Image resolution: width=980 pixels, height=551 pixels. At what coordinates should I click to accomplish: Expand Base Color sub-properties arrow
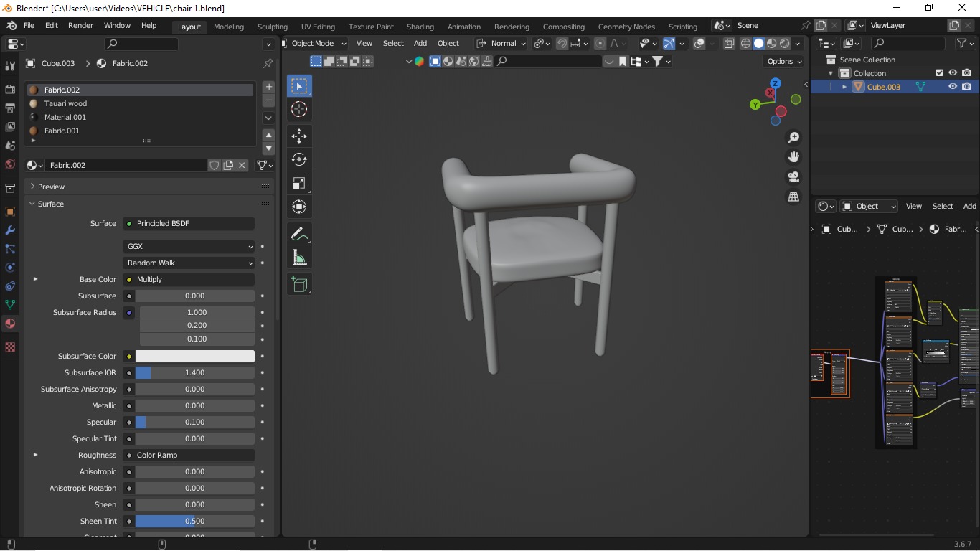[35, 279]
